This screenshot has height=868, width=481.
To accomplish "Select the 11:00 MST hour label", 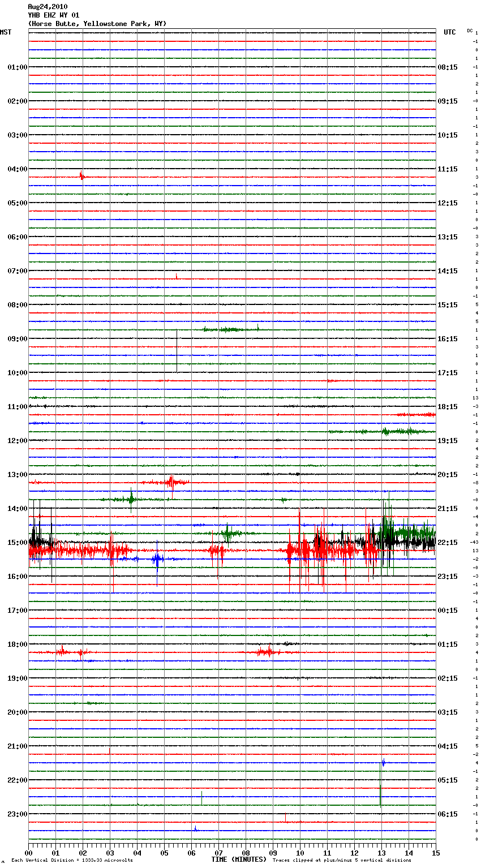I will coord(18,407).
